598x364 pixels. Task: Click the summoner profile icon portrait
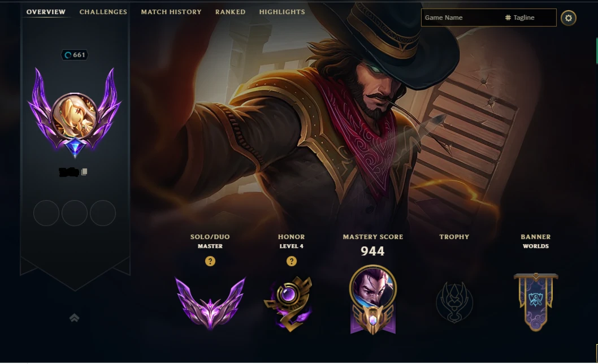coord(75,116)
